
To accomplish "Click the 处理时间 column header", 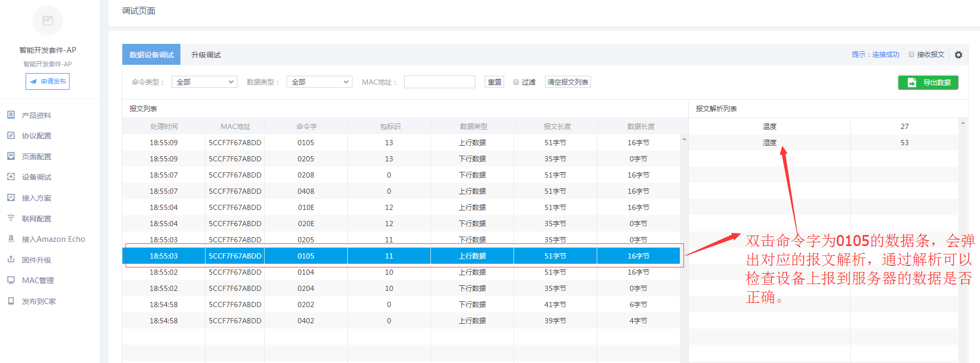I will pyautogui.click(x=164, y=126).
